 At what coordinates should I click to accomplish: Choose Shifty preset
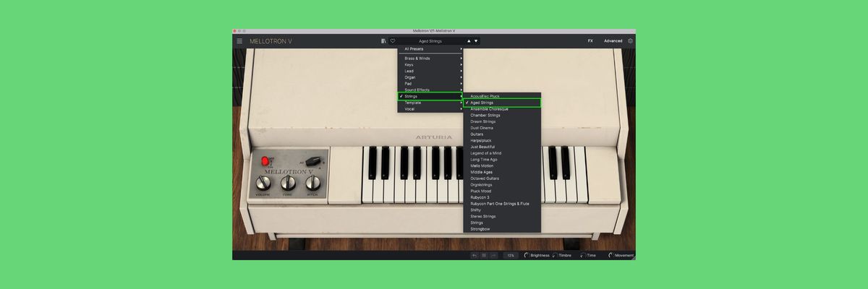(502, 210)
